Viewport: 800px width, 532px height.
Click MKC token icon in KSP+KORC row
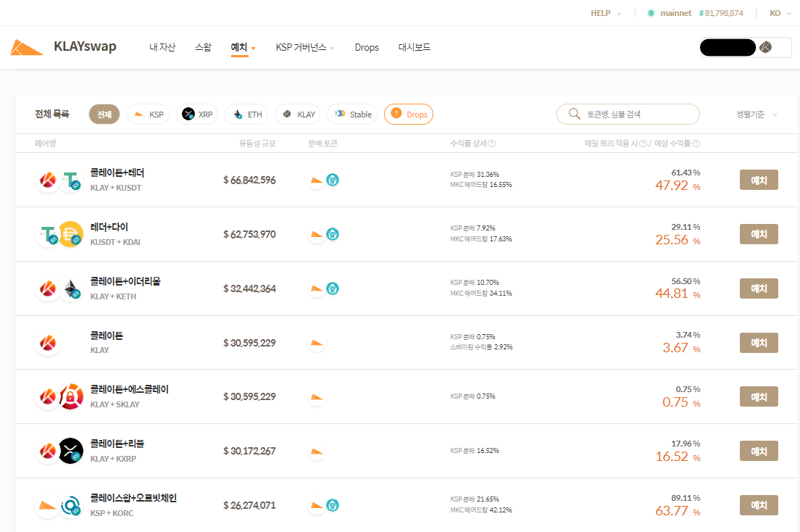tap(333, 505)
